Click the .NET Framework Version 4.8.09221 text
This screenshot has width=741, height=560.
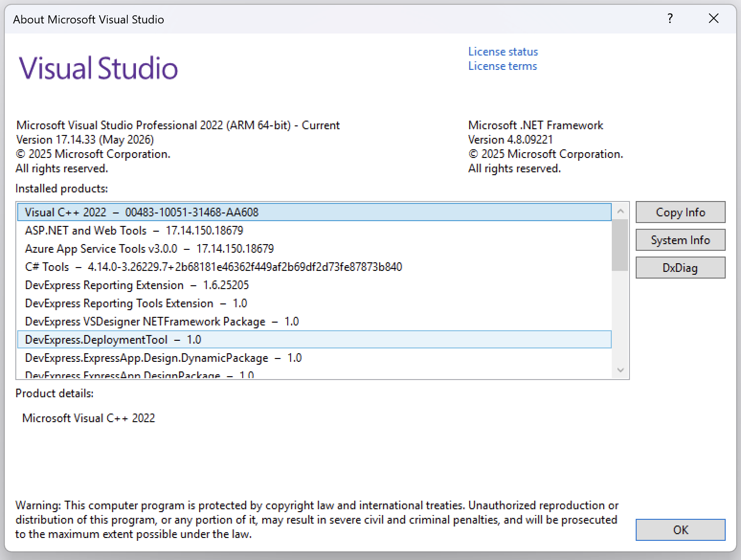point(510,139)
